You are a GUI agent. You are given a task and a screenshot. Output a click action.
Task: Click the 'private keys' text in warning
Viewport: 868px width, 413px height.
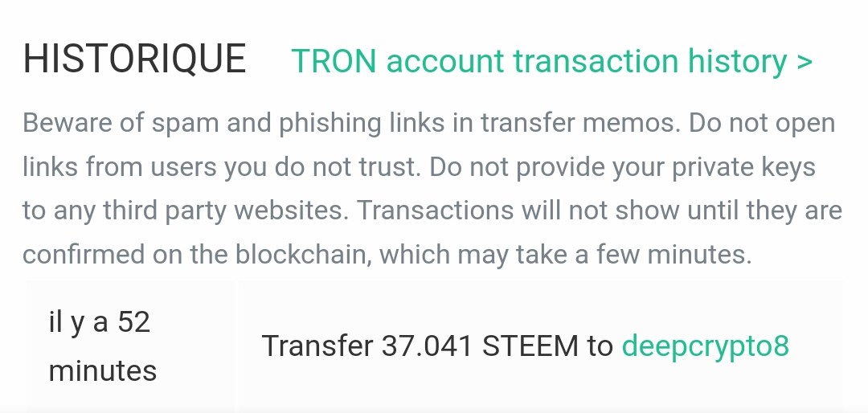(743, 168)
